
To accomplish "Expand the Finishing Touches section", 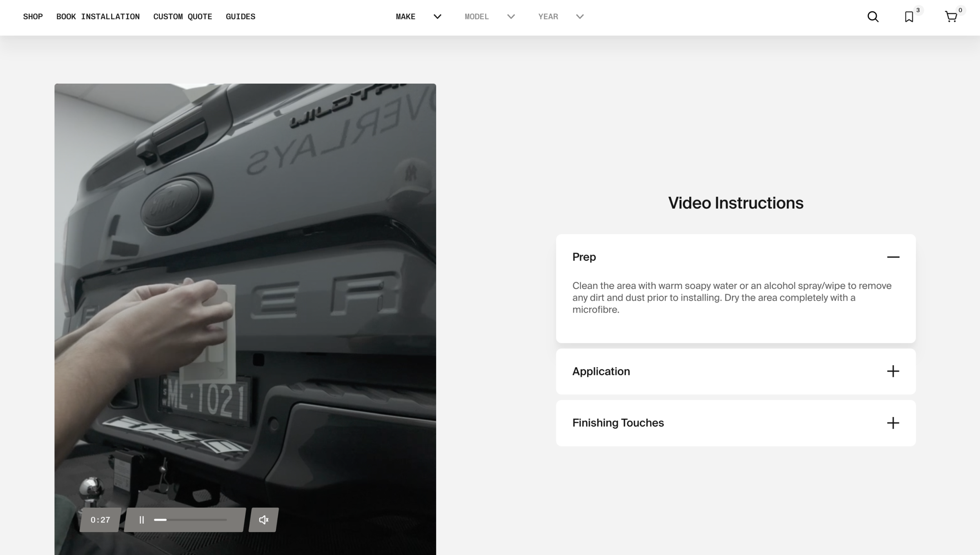I will tap(618, 423).
